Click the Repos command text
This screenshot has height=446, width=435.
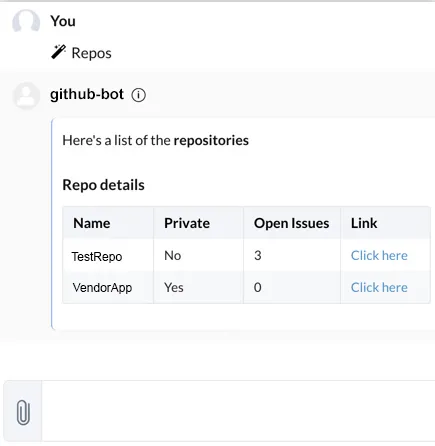(92, 53)
